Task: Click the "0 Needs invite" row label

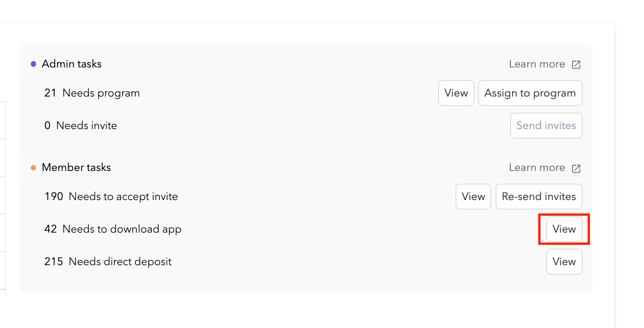Action: [x=80, y=126]
